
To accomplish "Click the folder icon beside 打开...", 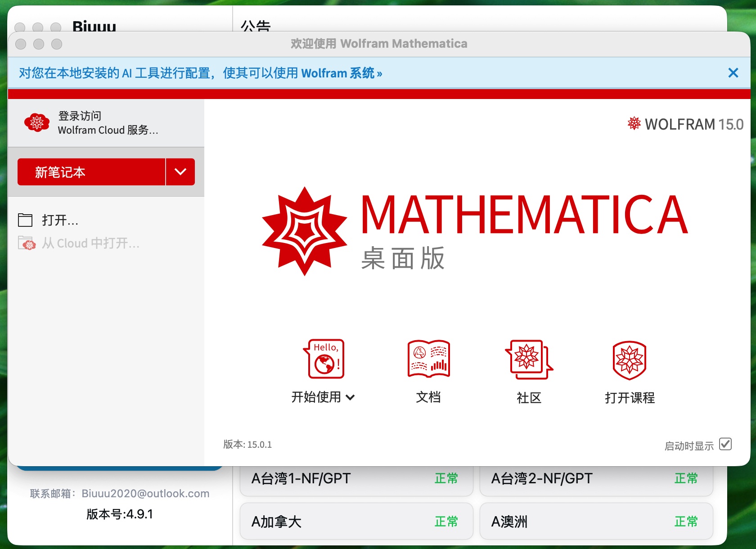I will tap(25, 220).
